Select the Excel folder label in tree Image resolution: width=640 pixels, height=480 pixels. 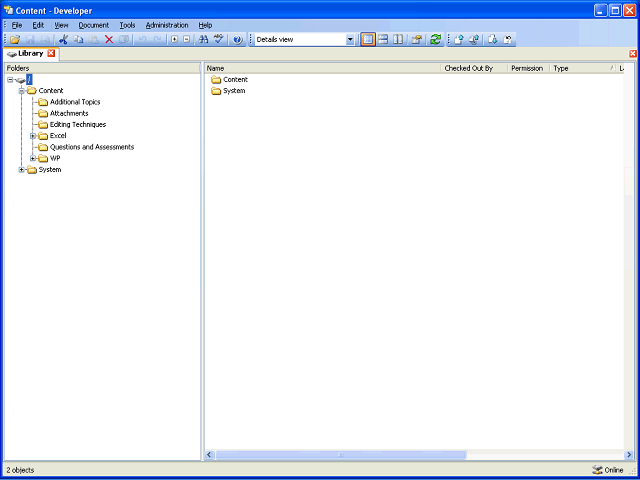58,136
